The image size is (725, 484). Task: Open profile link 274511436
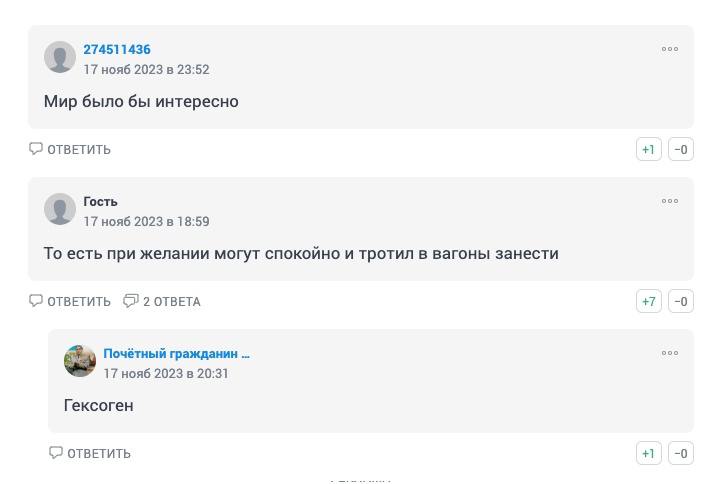[117, 49]
